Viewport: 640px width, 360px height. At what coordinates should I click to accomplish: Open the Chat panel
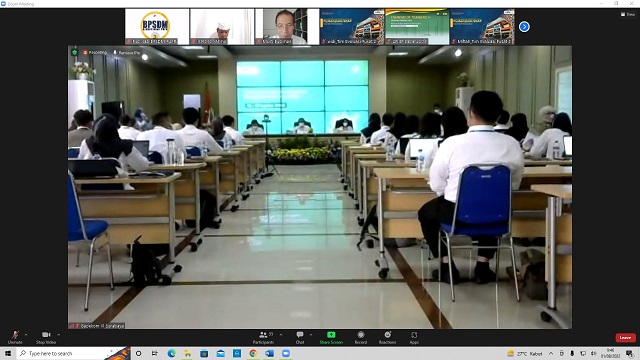300,337
